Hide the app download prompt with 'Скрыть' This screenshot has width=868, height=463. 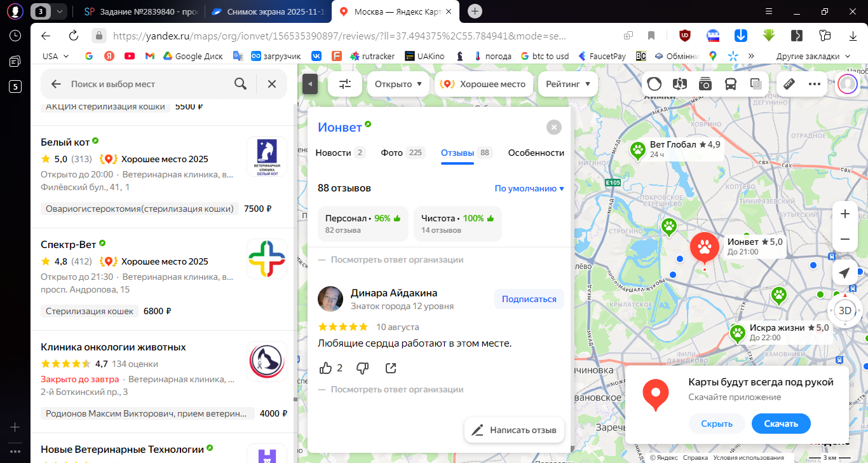[717, 424]
